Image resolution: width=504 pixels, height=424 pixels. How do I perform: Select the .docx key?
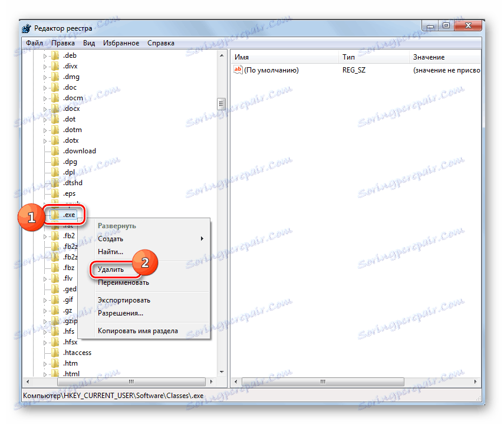[x=71, y=109]
